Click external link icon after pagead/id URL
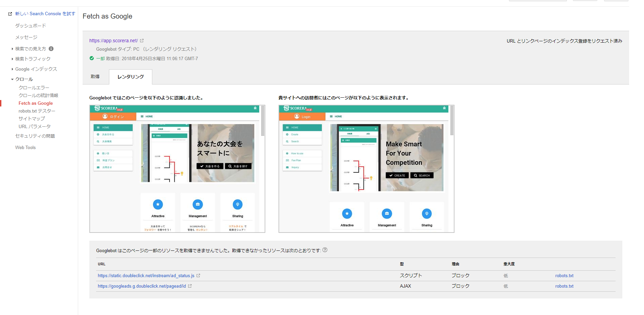644x315 pixels. tap(190, 286)
